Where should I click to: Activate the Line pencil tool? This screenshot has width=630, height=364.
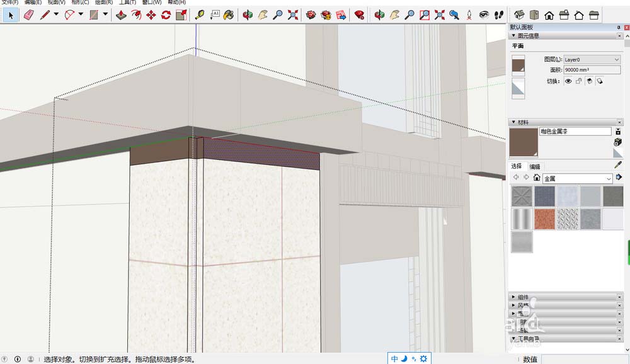[x=45, y=15]
